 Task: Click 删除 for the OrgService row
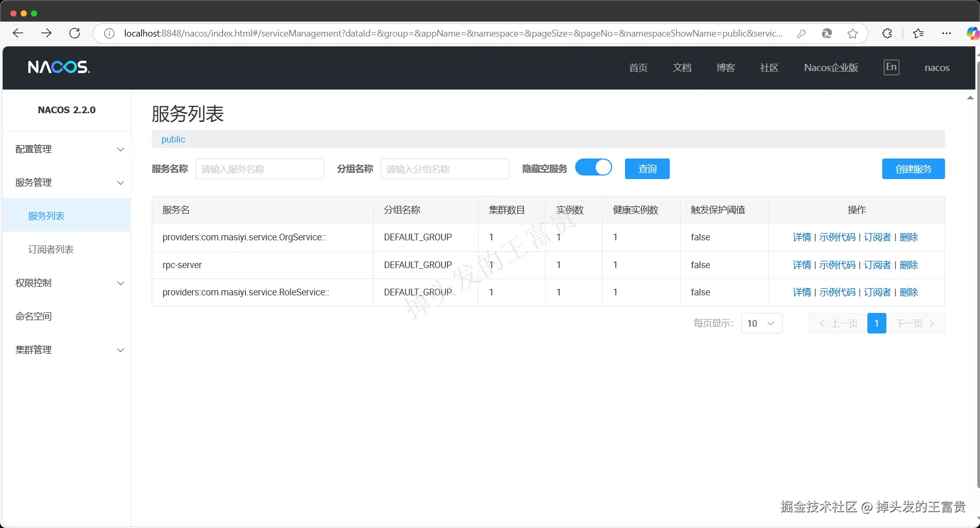[x=908, y=237]
